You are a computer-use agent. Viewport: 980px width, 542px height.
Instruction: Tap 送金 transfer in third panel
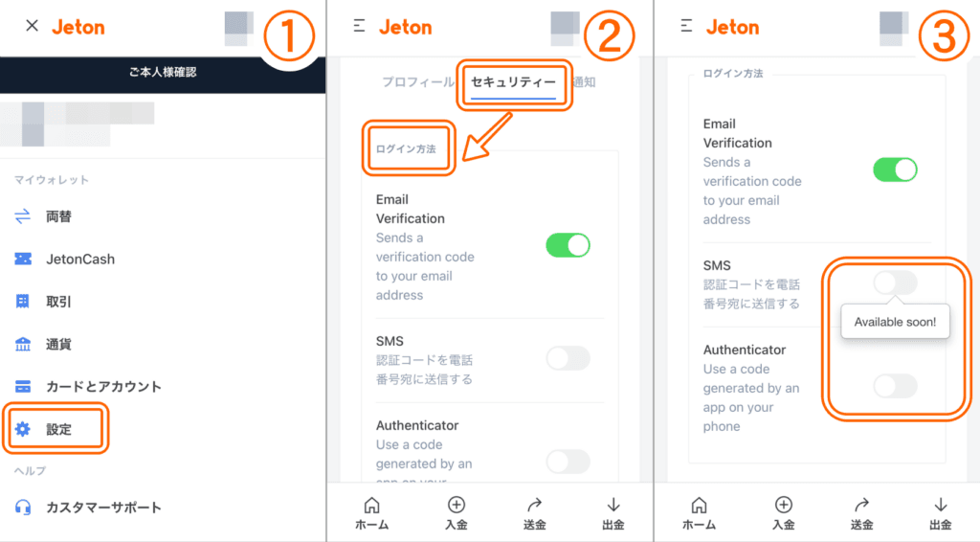[862, 513]
